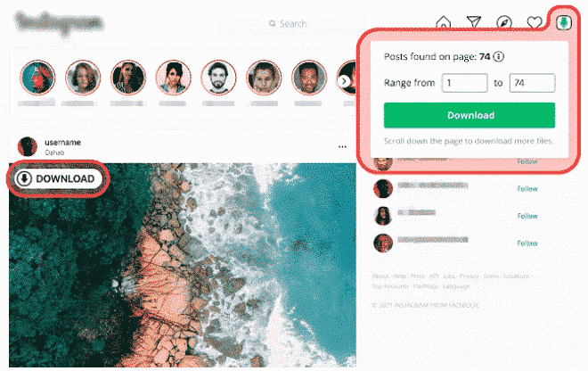Open the Dahab location link
This screenshot has width=588, height=371.
[x=54, y=153]
